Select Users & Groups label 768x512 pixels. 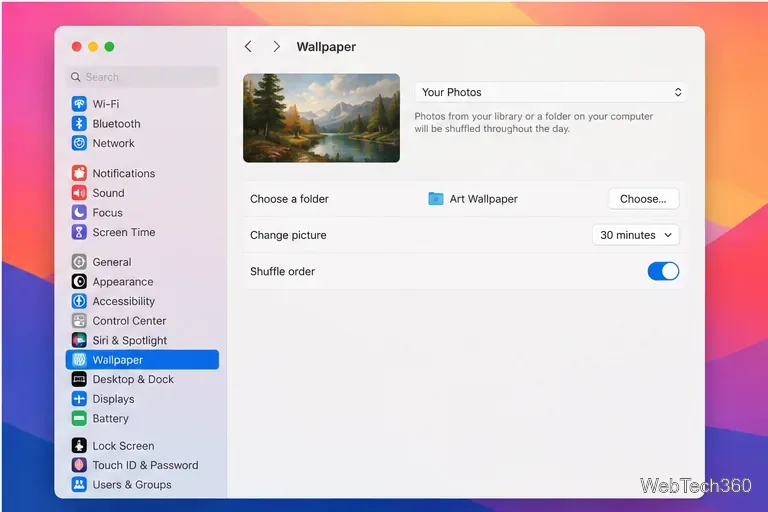point(132,485)
